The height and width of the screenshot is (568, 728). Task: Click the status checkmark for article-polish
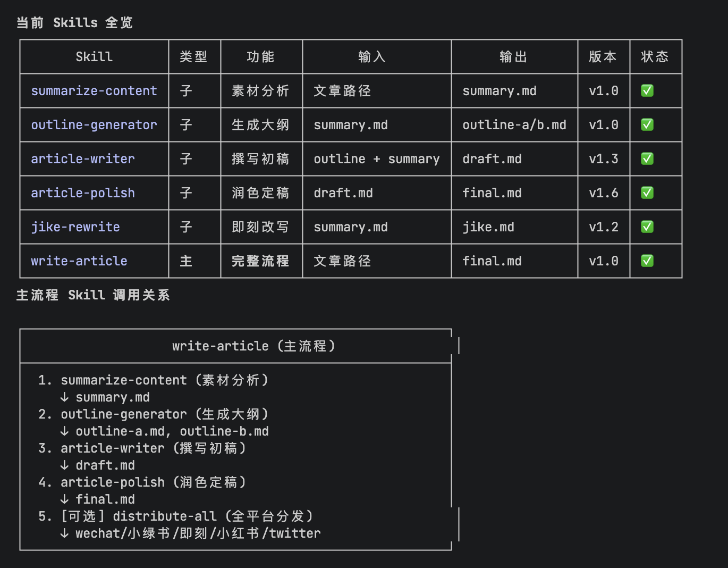tap(647, 193)
